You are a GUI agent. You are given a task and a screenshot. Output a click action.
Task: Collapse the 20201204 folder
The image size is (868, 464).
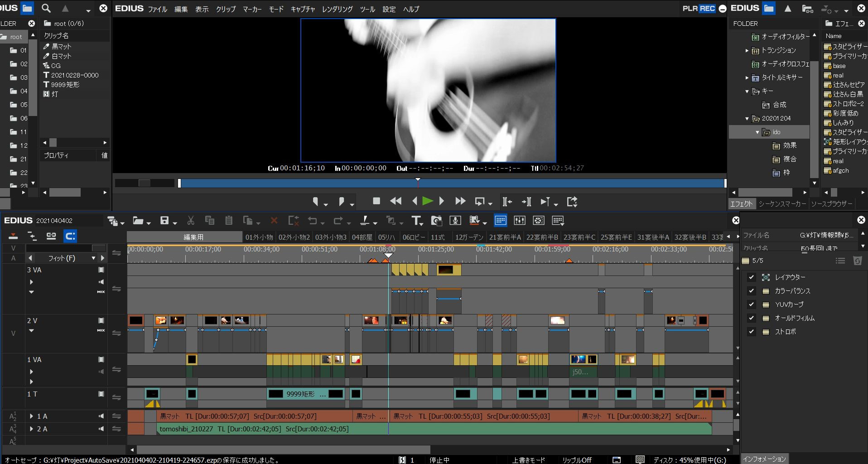coord(747,118)
